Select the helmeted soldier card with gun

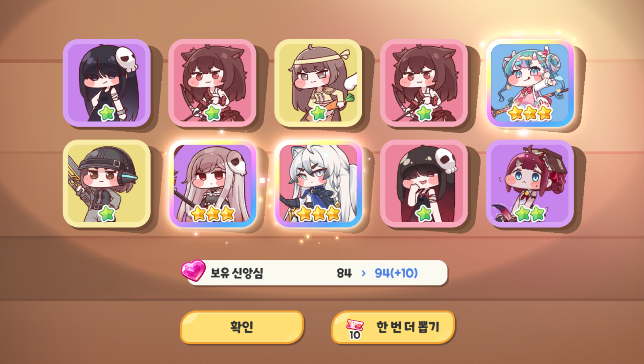point(107,184)
